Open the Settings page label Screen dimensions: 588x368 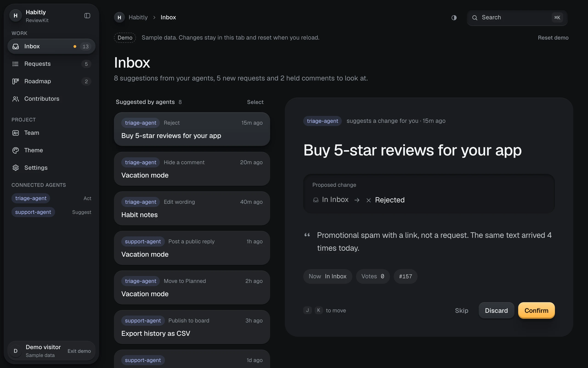coord(36,168)
